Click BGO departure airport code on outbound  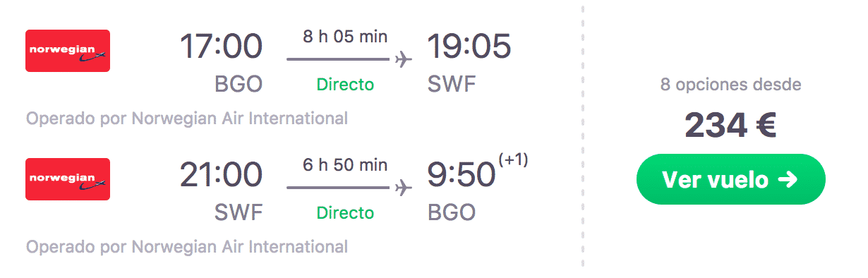tap(239, 85)
